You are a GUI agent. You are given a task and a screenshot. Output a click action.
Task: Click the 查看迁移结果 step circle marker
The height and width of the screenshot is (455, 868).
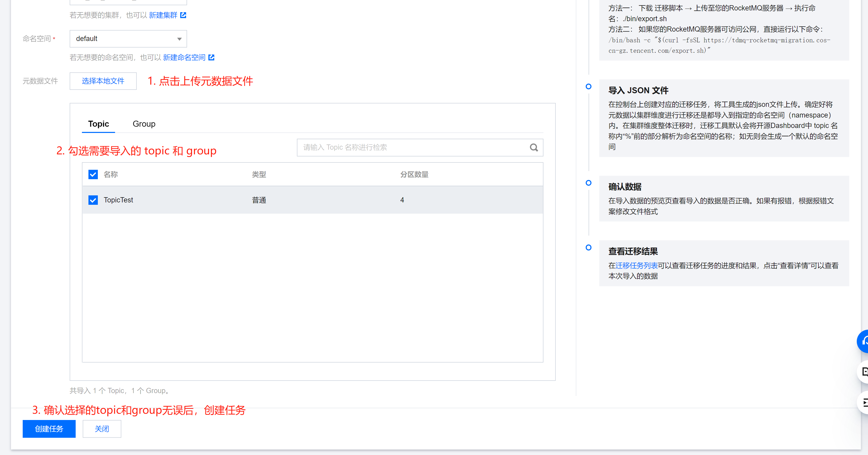click(x=588, y=248)
